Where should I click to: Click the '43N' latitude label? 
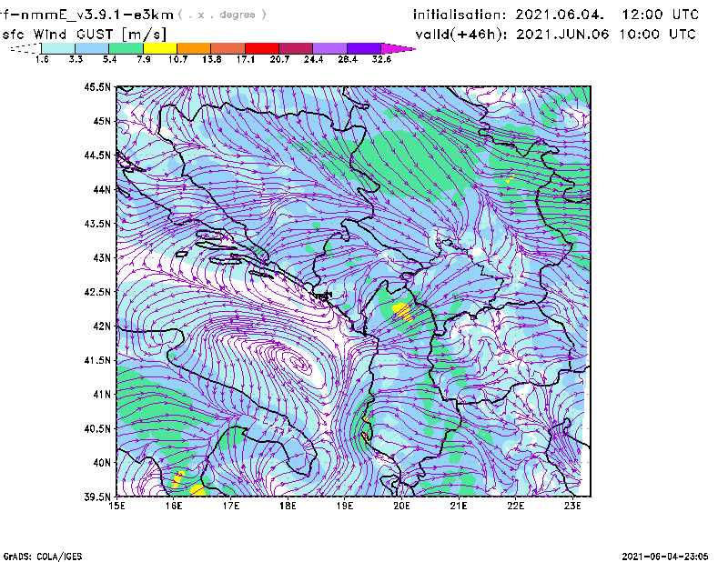(102, 257)
